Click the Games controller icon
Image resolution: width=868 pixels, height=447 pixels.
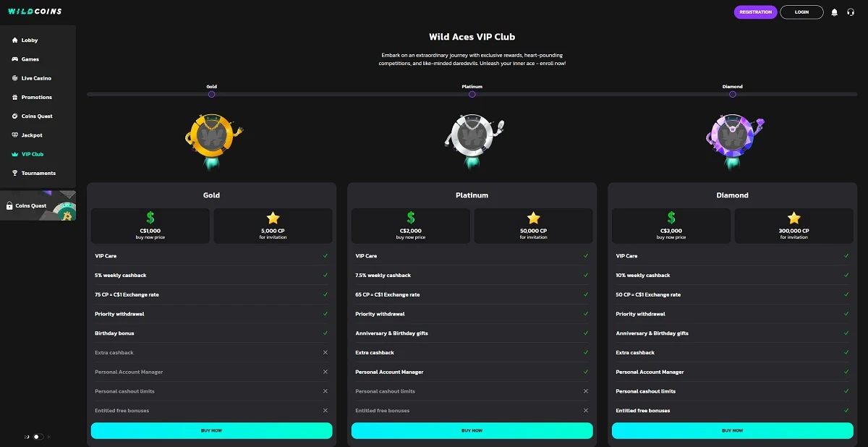click(15, 59)
